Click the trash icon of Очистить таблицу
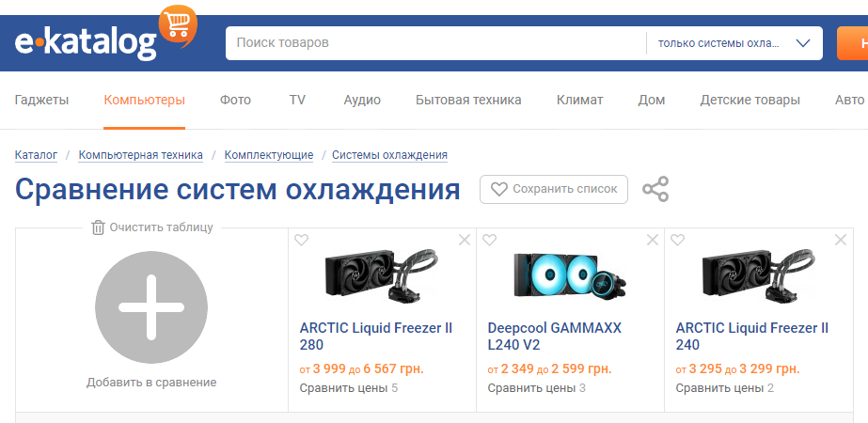 click(x=98, y=227)
